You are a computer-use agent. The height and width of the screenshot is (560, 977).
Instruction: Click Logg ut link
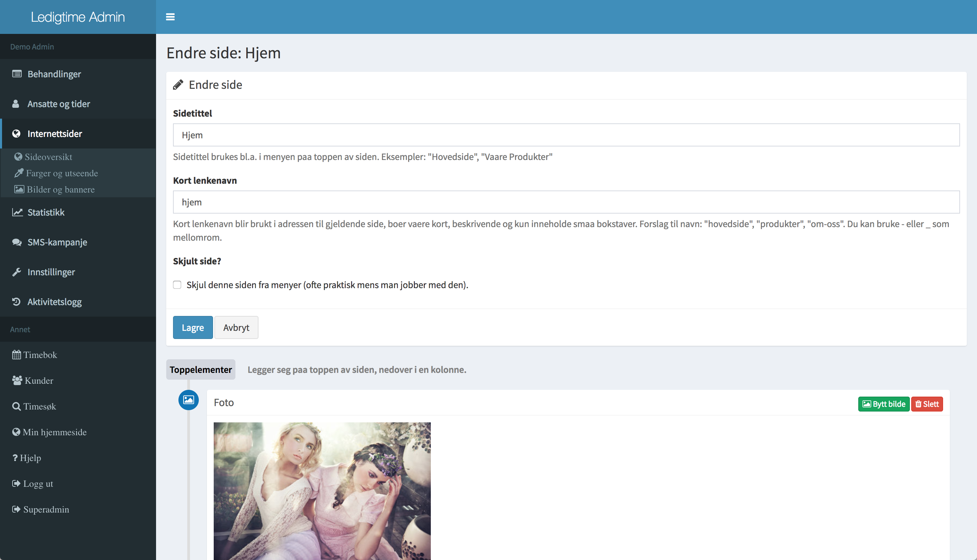38,483
